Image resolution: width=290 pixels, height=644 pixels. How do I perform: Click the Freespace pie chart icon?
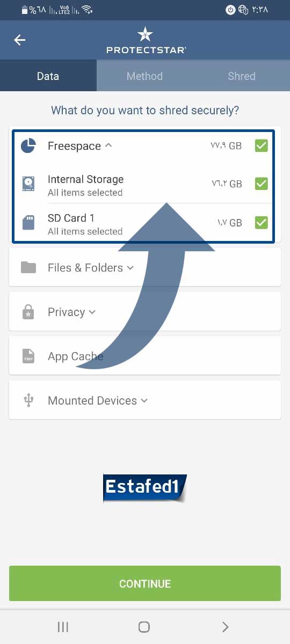click(28, 145)
